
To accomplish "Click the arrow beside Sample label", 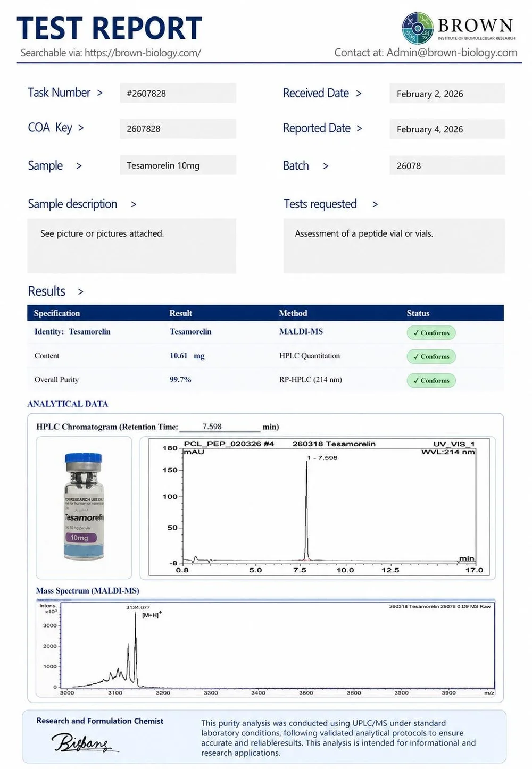I will pyautogui.click(x=79, y=166).
